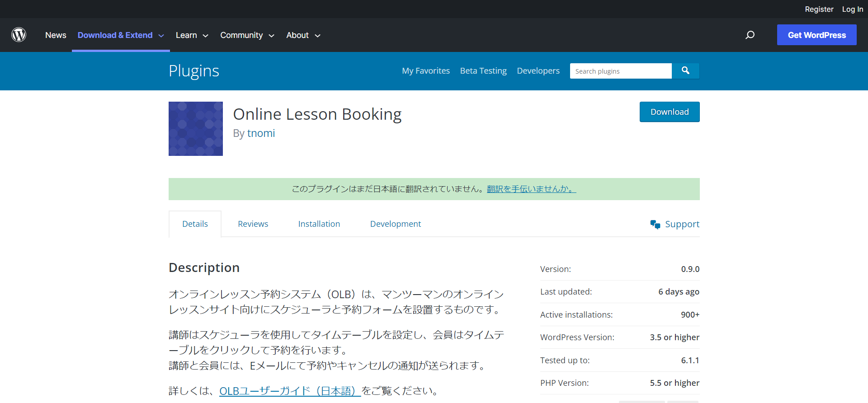Screen dimensions: 868x403
Task: Switch to the Development tab
Action: [x=395, y=224]
